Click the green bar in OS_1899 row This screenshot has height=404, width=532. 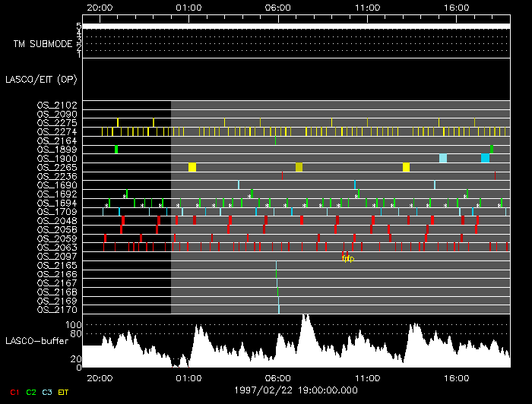pyautogui.click(x=116, y=150)
